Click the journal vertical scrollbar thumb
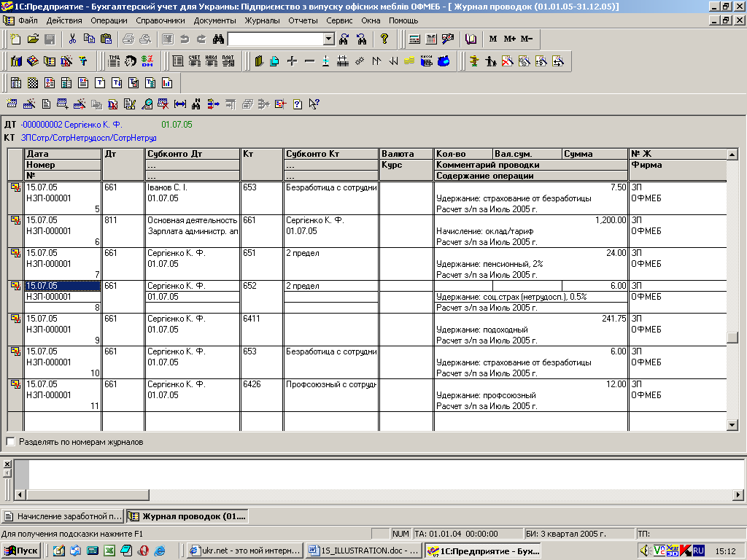The image size is (747, 560). tap(732, 337)
